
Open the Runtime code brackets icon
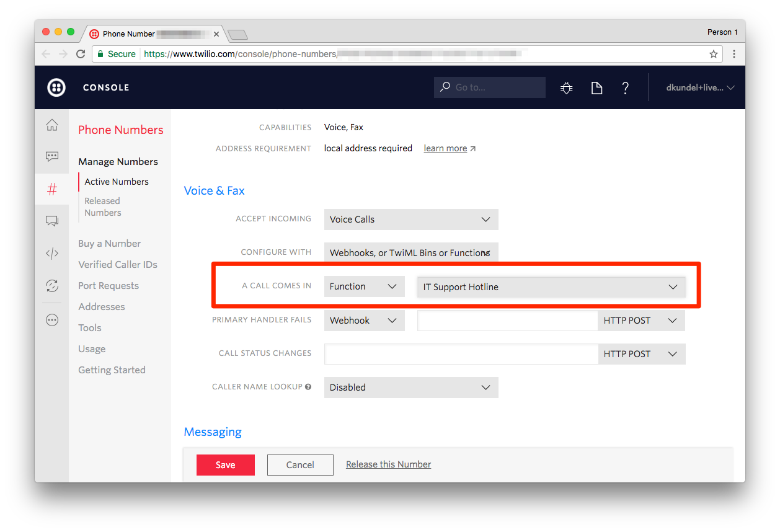[x=52, y=253]
